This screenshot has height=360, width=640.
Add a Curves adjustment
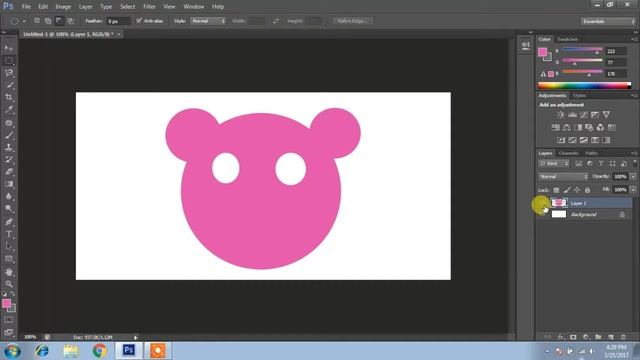point(584,115)
